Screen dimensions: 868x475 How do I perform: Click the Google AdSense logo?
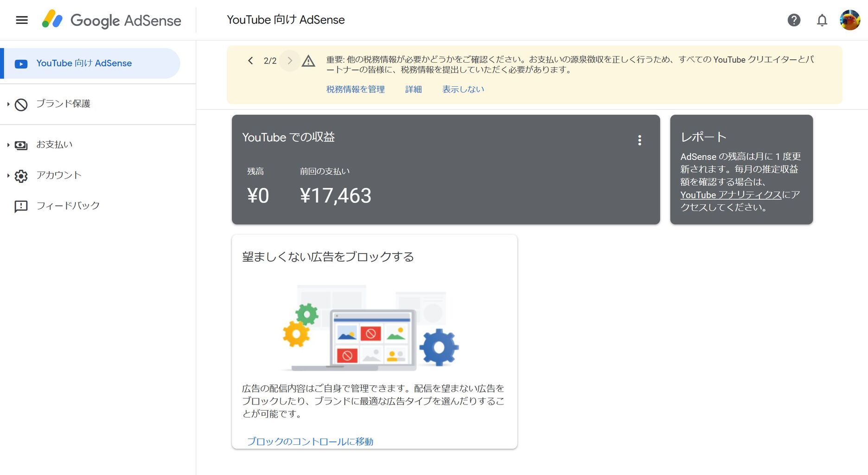111,20
